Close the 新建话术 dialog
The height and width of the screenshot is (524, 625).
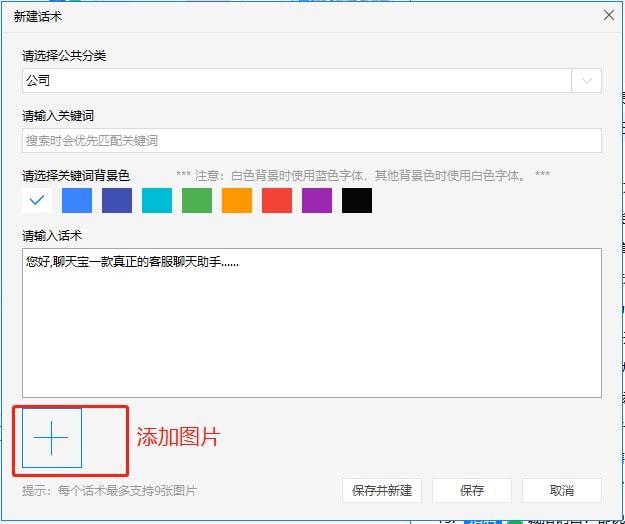tap(609, 16)
